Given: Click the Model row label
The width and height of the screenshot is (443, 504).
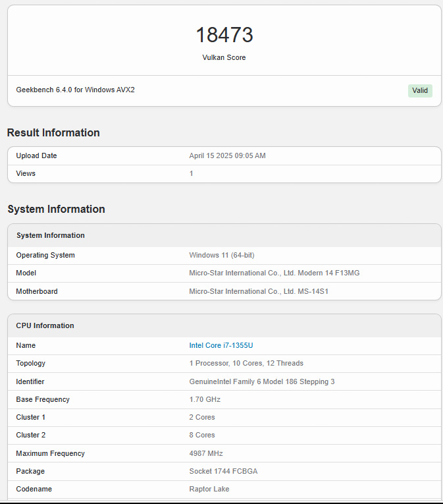Looking at the screenshot, I should click(26, 273).
